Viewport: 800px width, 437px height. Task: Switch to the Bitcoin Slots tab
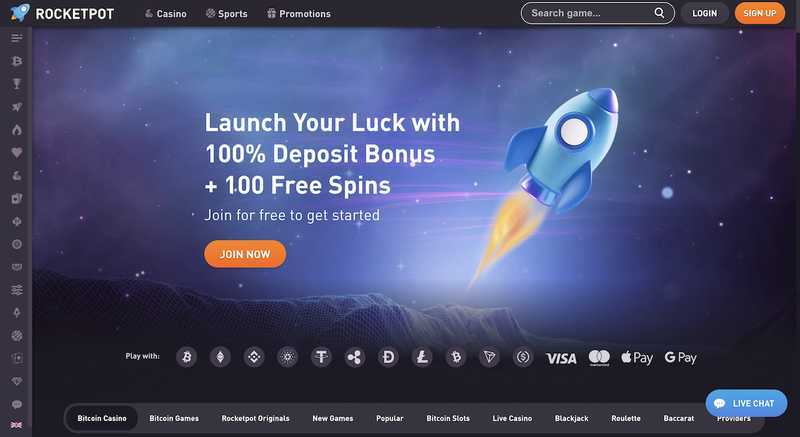(x=448, y=418)
